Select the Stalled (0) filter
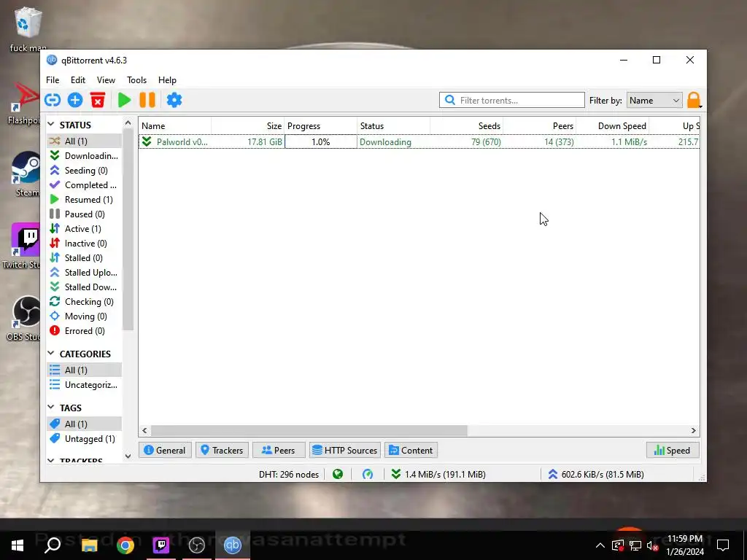The image size is (747, 560). click(85, 258)
